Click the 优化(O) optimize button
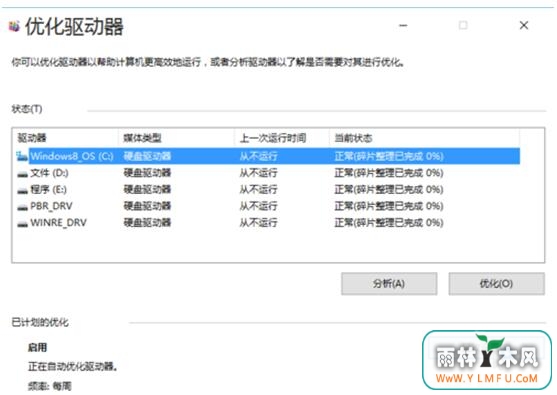Image resolution: width=557 pixels, height=395 pixels. [496, 283]
